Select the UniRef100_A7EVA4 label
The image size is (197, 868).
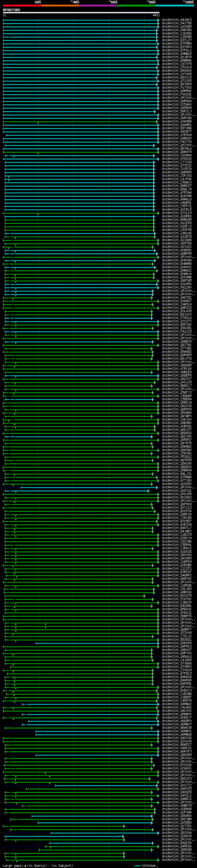(x=177, y=193)
